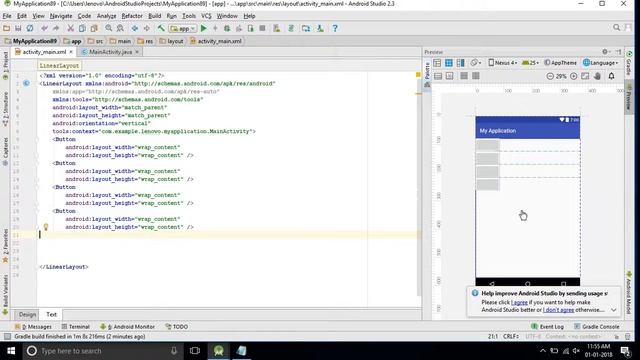
Task: Click the AVD Manager toolbar icon
Action: (277, 28)
